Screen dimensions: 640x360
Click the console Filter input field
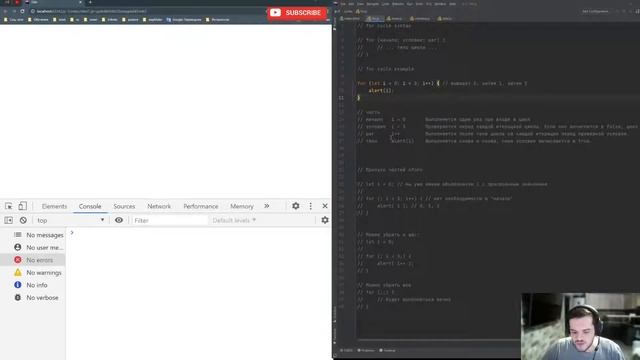coord(169,220)
